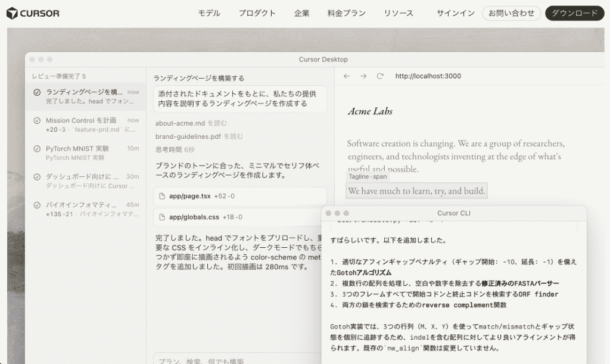Close the Cursor CLI window
This screenshot has width=610, height=364.
pos(328,213)
